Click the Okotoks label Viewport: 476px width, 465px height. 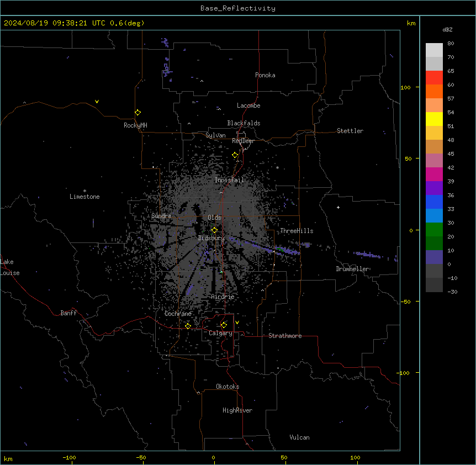[x=228, y=387]
